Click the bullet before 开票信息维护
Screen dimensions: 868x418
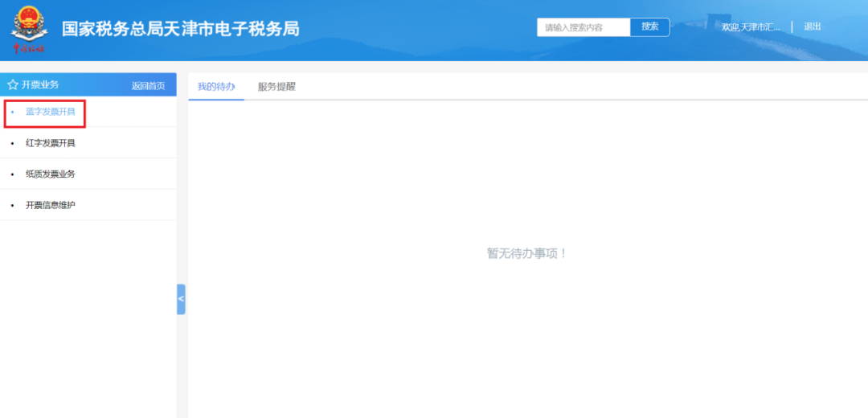point(12,206)
